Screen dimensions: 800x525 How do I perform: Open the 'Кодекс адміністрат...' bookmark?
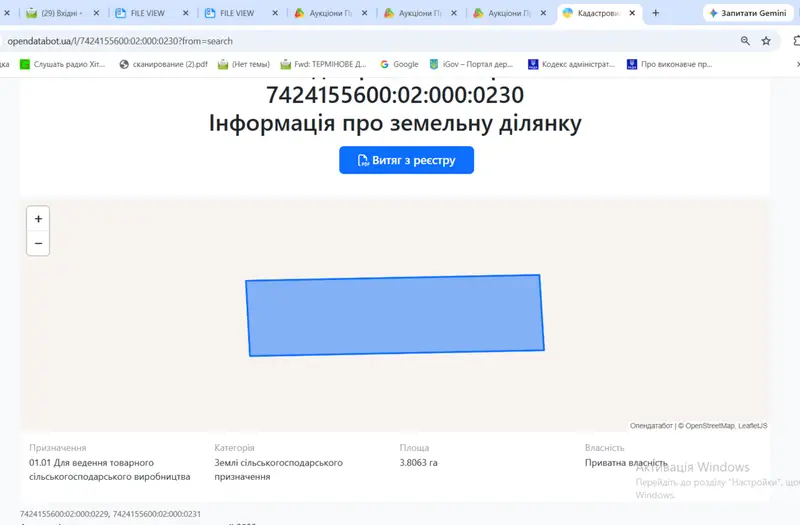(571, 64)
